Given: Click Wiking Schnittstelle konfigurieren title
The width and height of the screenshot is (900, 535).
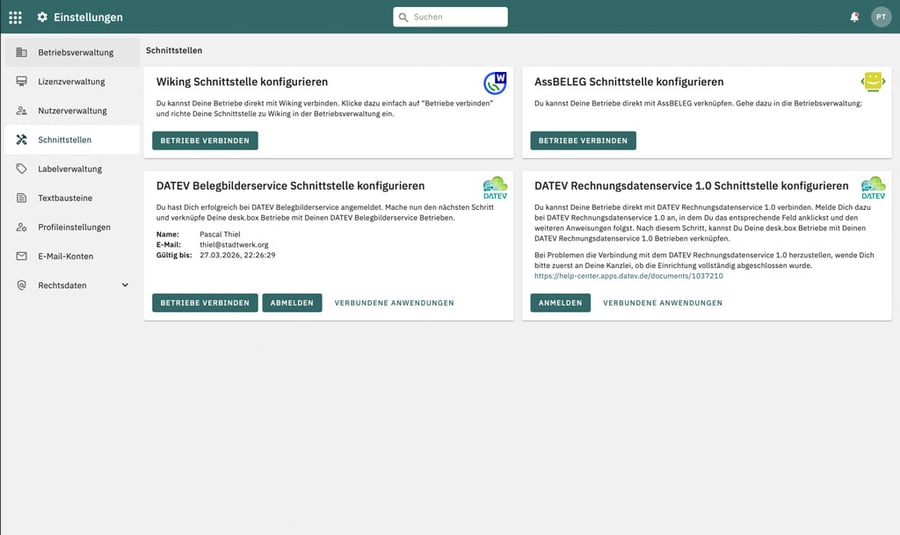Looking at the screenshot, I should click(x=242, y=82).
